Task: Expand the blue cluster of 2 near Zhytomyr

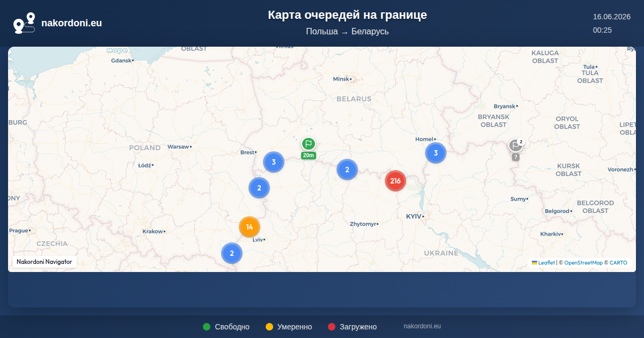Action: tap(347, 170)
